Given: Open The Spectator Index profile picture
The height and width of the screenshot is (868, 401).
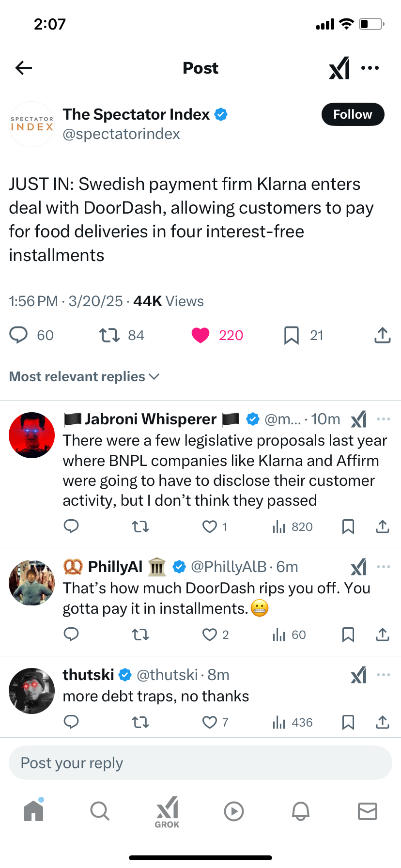Looking at the screenshot, I should coord(32,124).
